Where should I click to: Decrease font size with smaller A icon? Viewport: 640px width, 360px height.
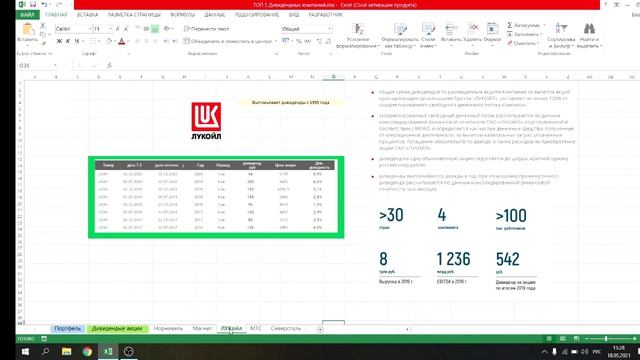126,29
